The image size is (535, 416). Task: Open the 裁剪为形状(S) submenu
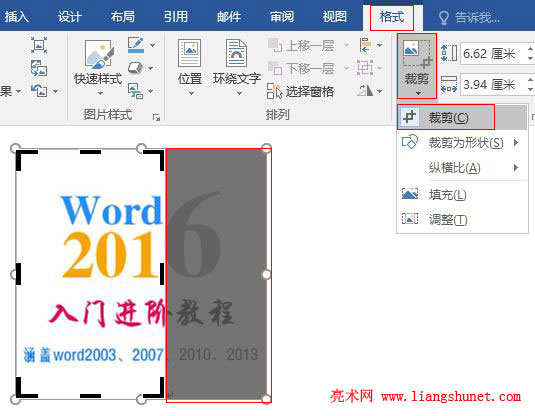pos(462,142)
